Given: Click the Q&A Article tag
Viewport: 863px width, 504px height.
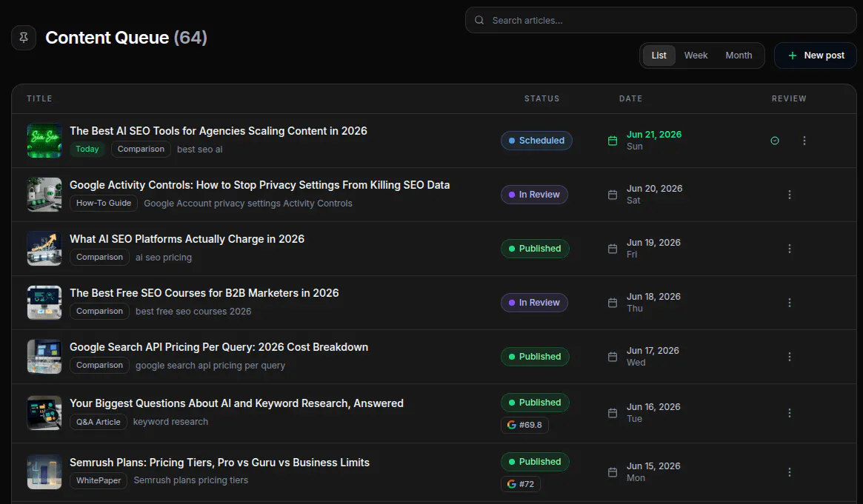Looking at the screenshot, I should [98, 422].
